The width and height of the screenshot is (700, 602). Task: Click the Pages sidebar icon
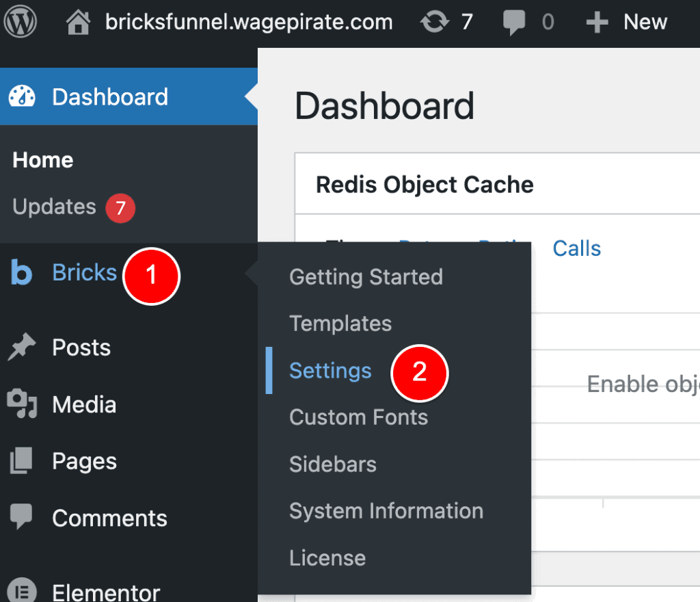[22, 460]
